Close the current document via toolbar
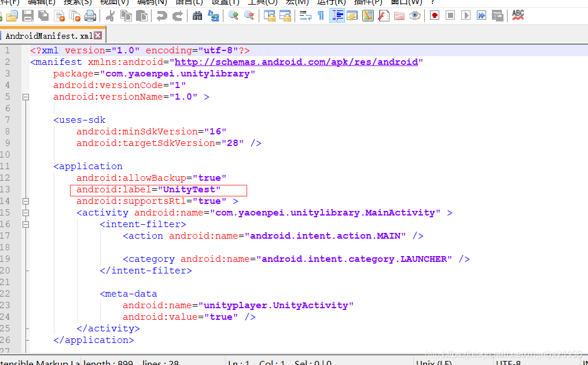The image size is (588, 365). tap(59, 16)
